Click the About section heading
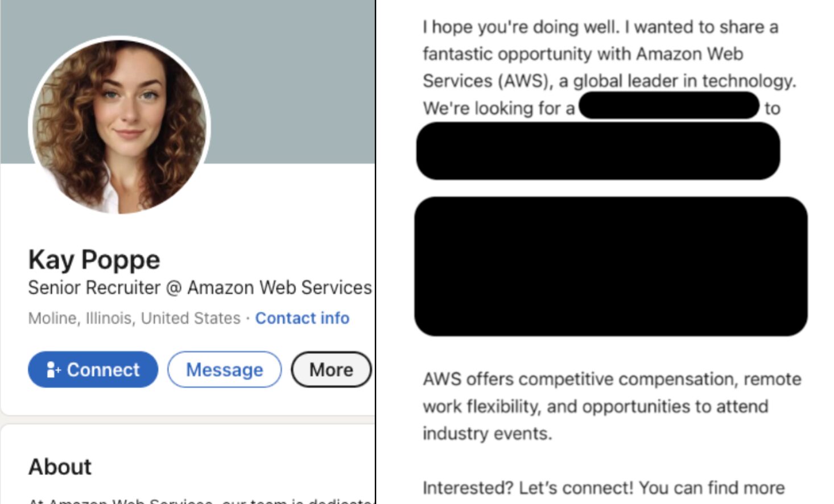The height and width of the screenshot is (504, 834). click(60, 466)
